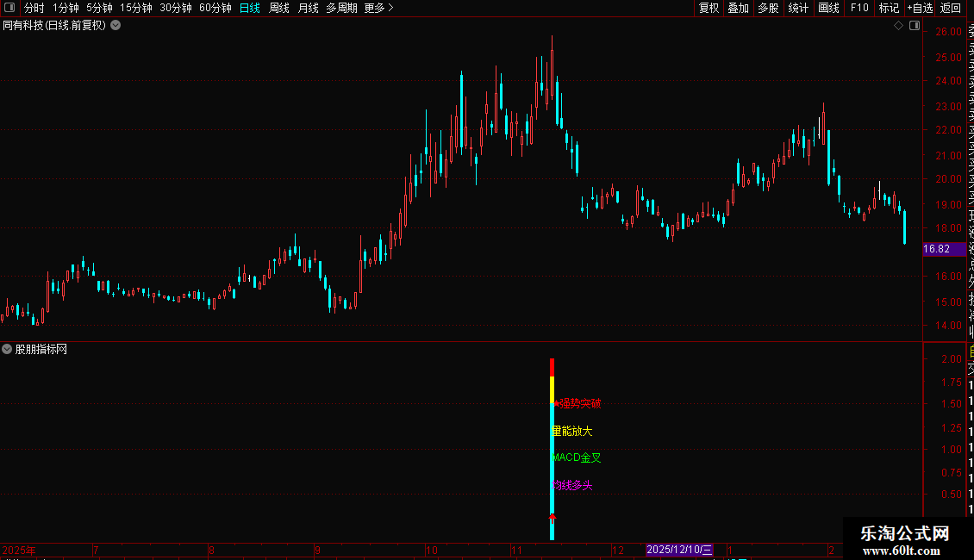Click the MACD金叉 signal label

(577, 457)
